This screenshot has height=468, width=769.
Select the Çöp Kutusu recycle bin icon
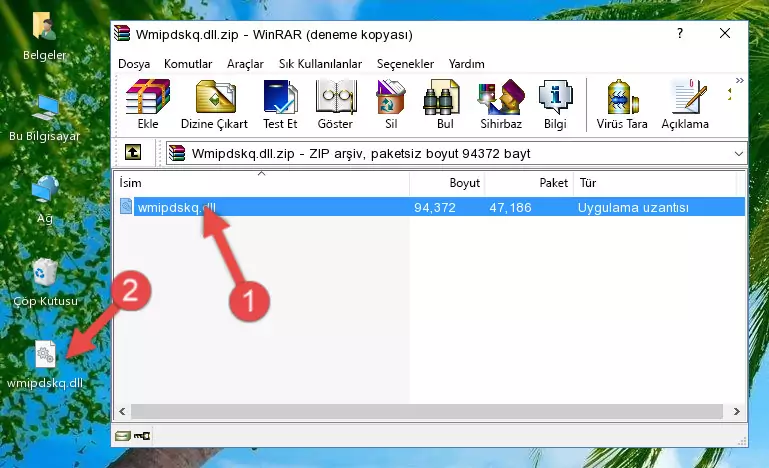point(45,283)
